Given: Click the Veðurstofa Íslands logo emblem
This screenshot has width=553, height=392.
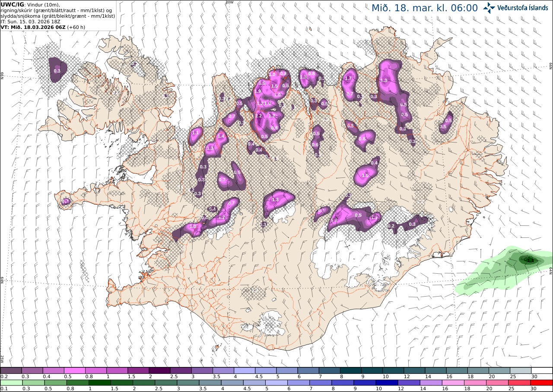Looking at the screenshot, I should [489, 8].
